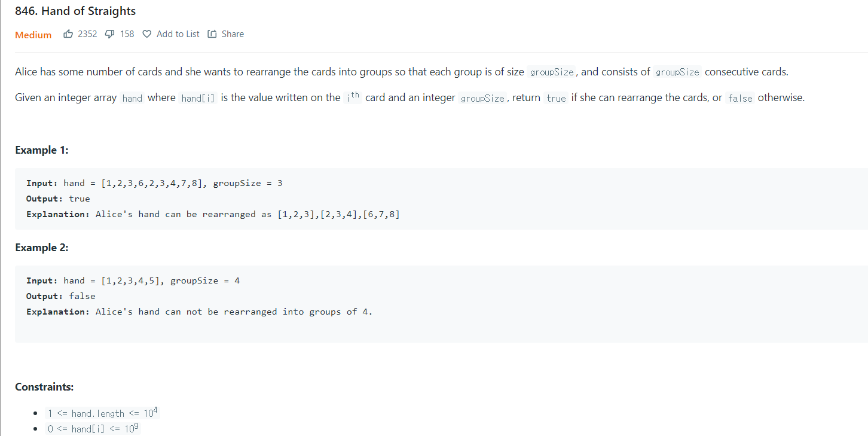868x436 pixels.
Task: Click the inline hand[i] code tag
Action: [198, 97]
